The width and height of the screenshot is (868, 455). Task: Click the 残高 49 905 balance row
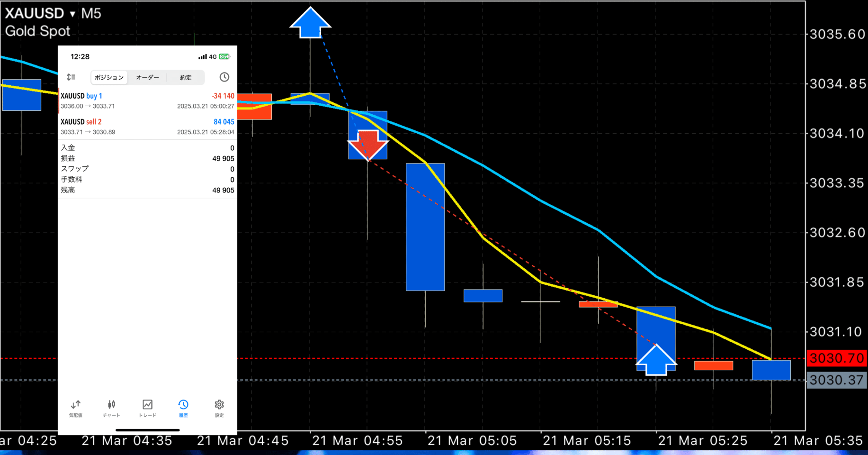tap(147, 190)
